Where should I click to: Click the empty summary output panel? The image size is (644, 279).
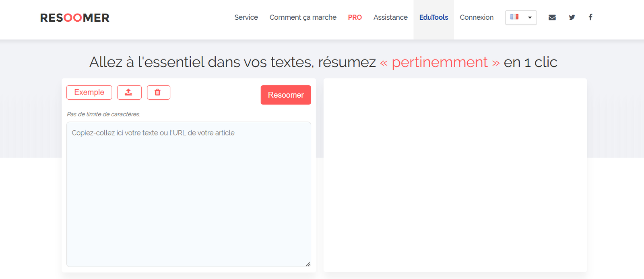455,175
